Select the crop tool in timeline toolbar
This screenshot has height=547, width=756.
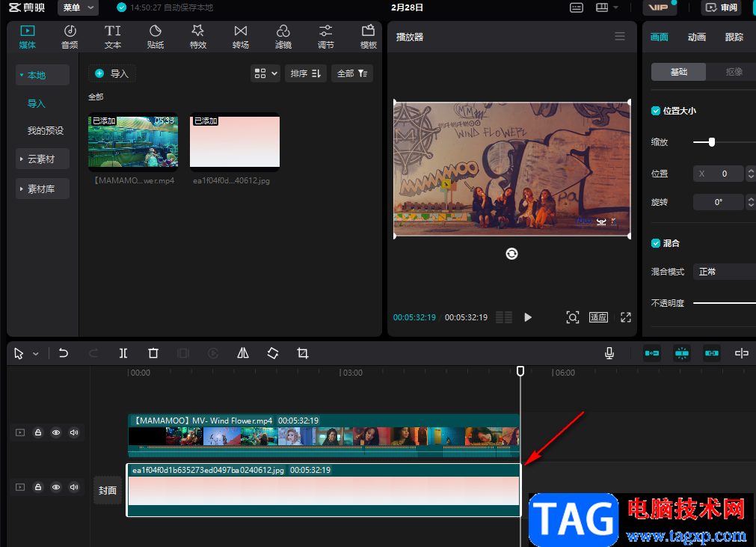pyautogui.click(x=303, y=353)
